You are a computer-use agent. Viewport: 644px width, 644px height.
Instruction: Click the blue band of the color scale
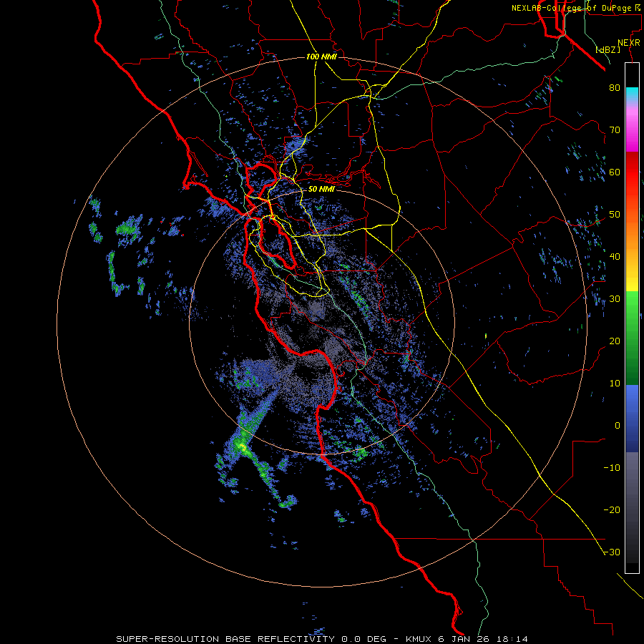tap(632, 419)
